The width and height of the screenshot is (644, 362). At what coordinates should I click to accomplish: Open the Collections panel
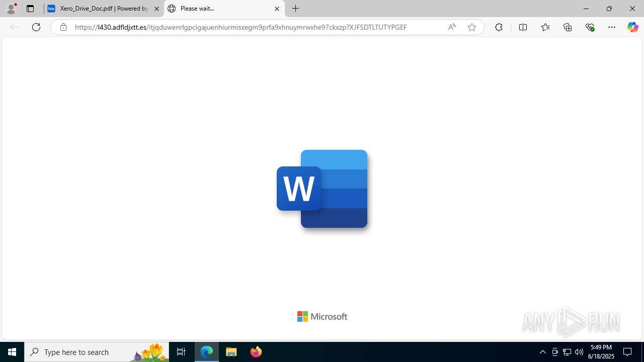[568, 27]
